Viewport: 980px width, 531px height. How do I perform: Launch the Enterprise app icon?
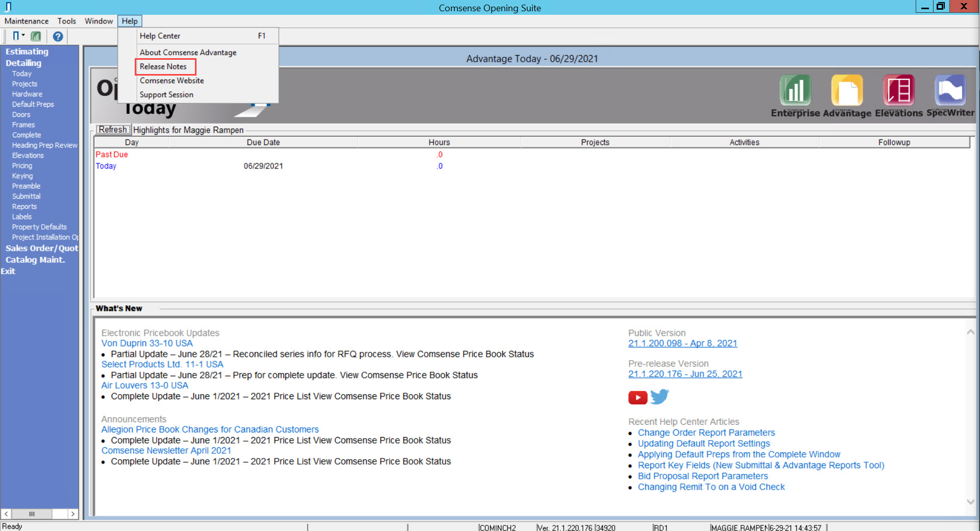pyautogui.click(x=795, y=90)
